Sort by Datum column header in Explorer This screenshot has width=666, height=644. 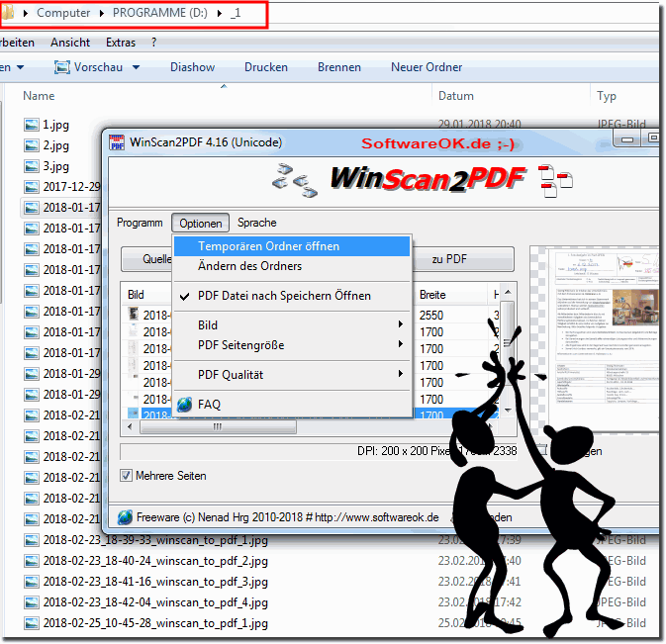(x=456, y=96)
